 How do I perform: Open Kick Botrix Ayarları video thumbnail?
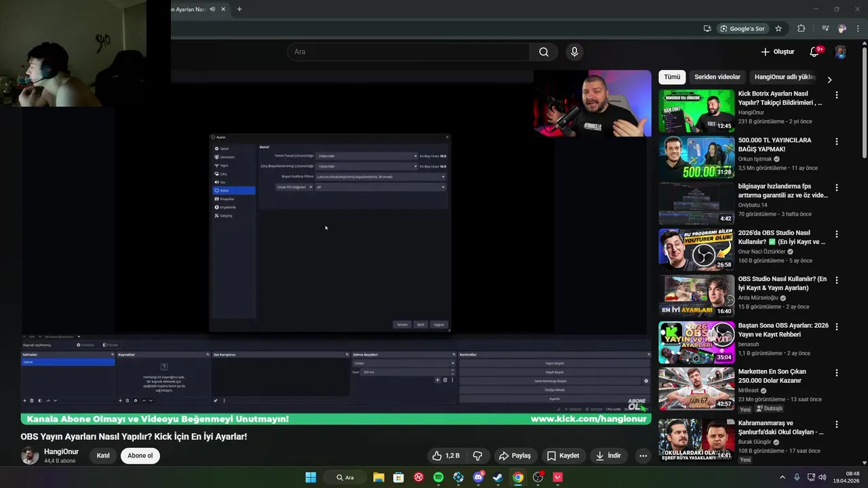click(696, 111)
